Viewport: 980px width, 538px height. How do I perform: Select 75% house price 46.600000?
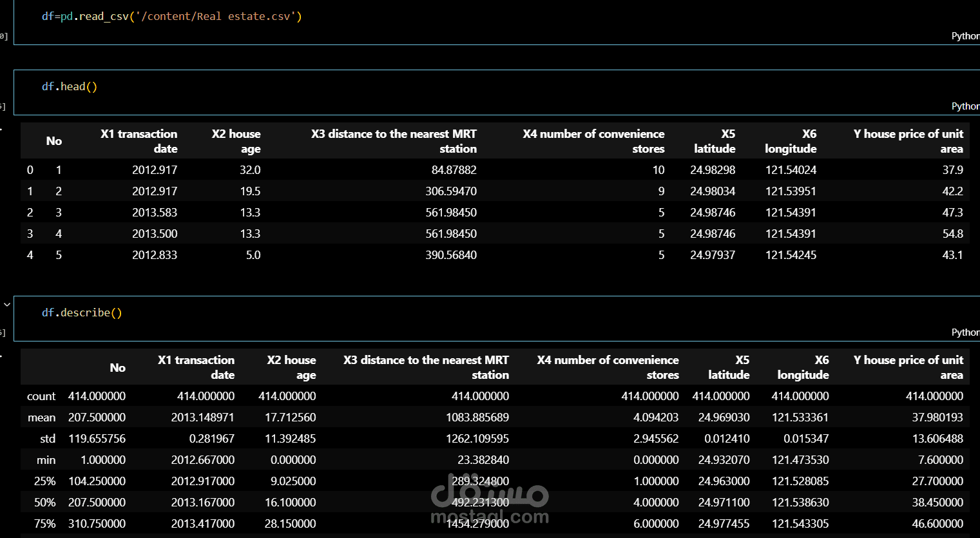coord(937,524)
